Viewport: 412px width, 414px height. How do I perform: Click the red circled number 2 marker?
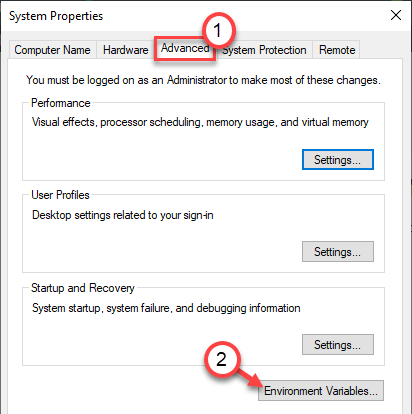pos(222,359)
